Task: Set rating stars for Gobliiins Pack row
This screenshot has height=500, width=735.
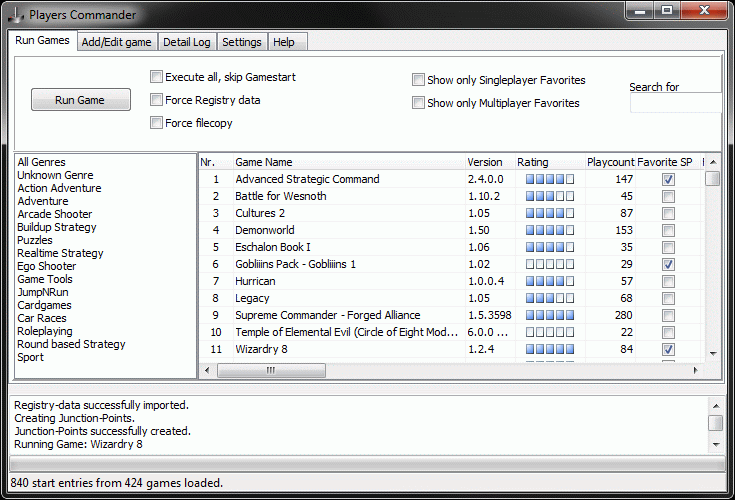Action: point(549,264)
